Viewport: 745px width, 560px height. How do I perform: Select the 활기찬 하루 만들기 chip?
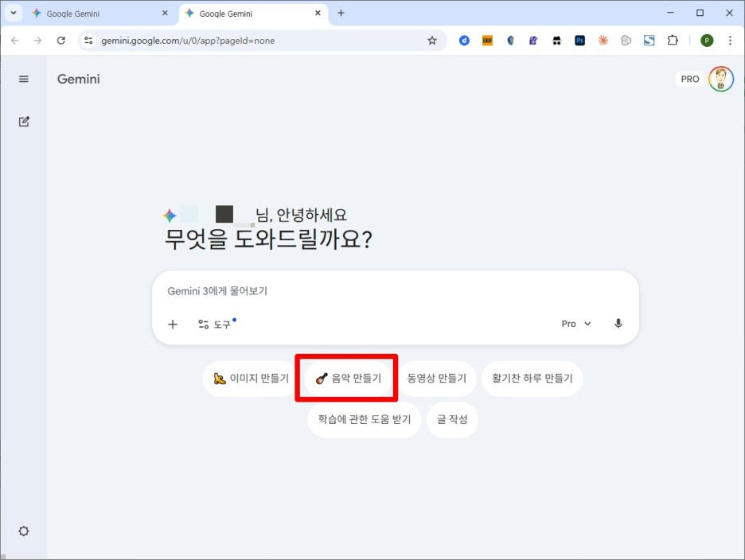(532, 378)
